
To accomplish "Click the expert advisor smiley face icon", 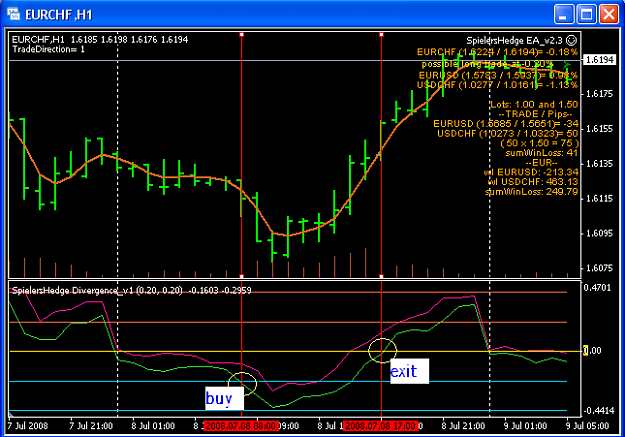I will (x=571, y=40).
